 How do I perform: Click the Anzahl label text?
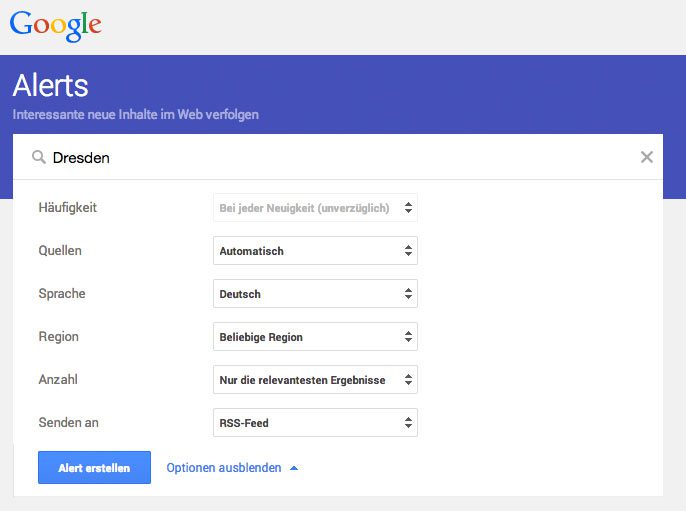tap(58, 379)
